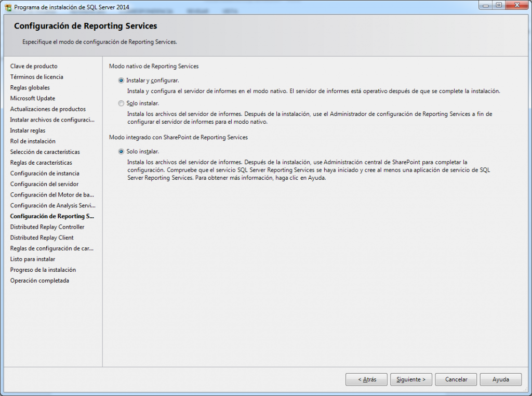This screenshot has width=532, height=396.
Task: Select 'Actualizaciones de productos' step
Action: pyautogui.click(x=48, y=109)
